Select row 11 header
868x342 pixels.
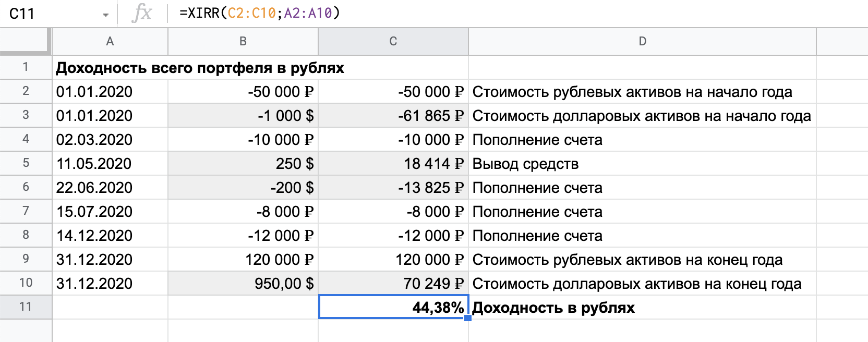click(x=26, y=307)
